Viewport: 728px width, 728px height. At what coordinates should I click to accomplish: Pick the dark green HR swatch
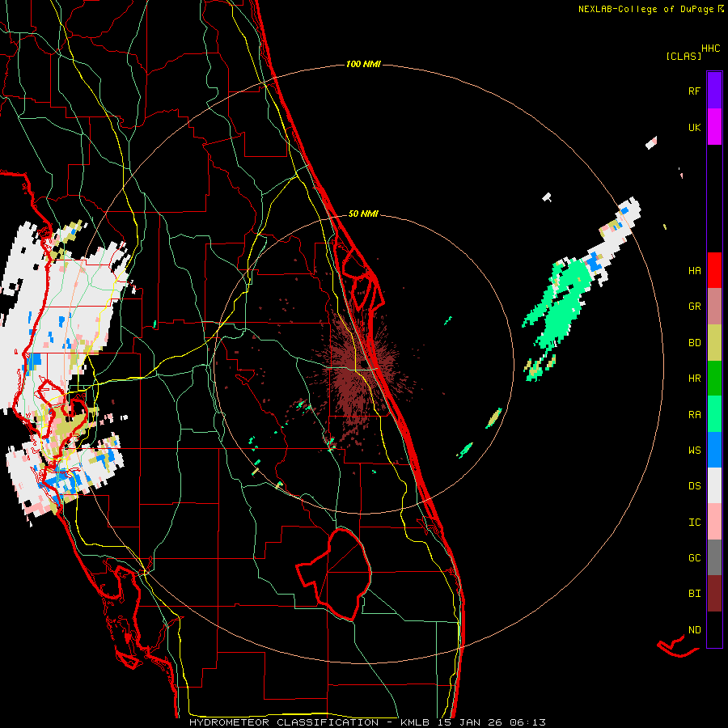pyautogui.click(x=714, y=379)
